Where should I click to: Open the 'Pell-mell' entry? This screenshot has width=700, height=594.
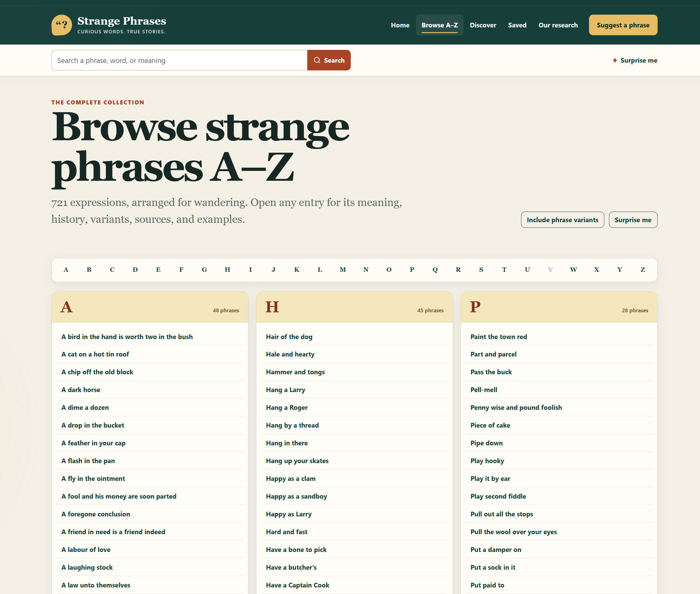(x=559, y=390)
